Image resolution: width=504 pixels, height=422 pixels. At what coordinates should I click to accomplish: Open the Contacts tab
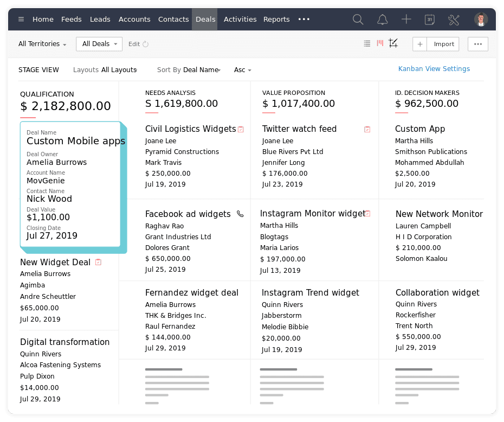173,20
